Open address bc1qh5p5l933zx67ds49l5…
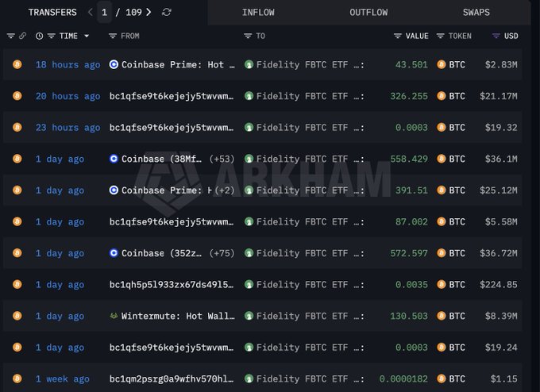540x392 pixels. click(172, 285)
